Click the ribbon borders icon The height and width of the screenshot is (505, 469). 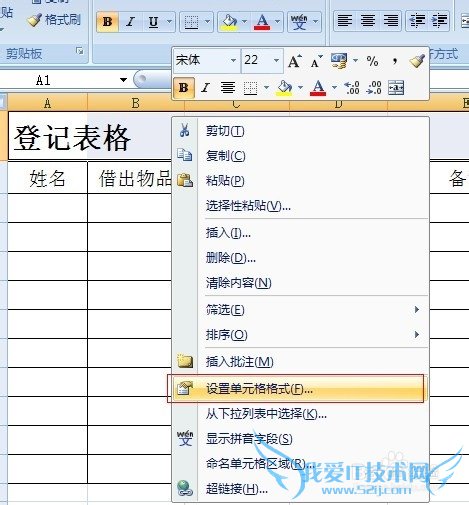(x=191, y=22)
